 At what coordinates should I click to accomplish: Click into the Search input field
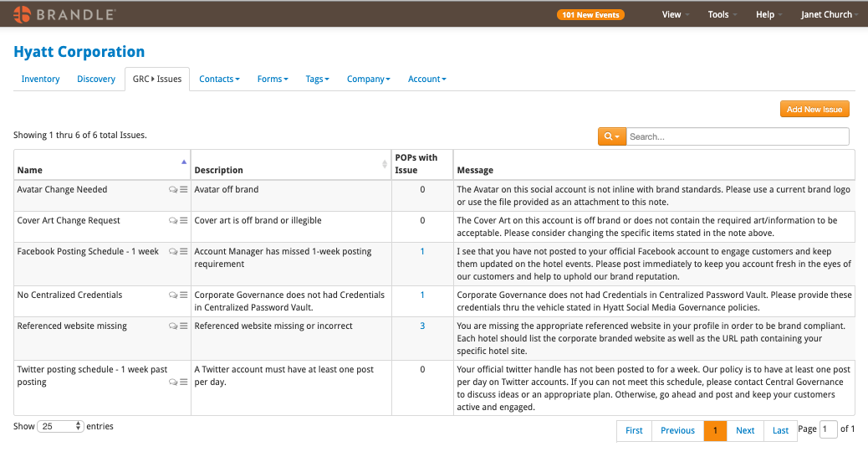[738, 136]
